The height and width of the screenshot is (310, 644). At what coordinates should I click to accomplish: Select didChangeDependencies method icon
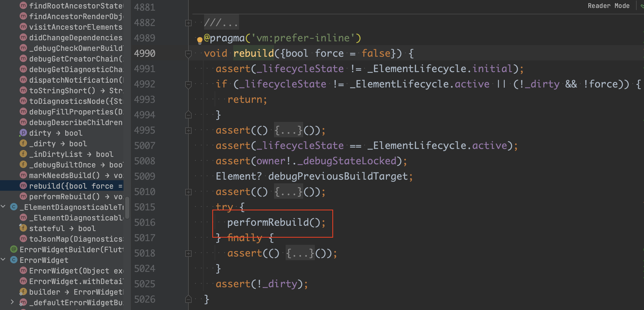[x=23, y=37]
